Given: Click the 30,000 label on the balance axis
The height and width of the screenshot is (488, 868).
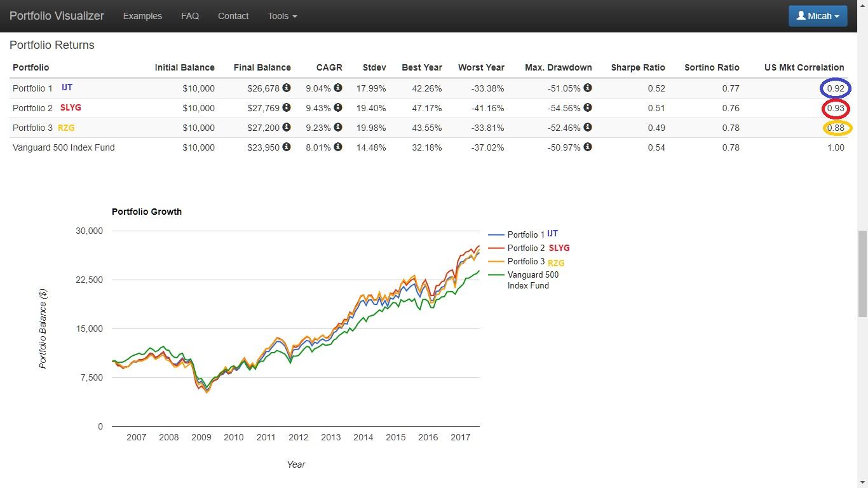Looking at the screenshot, I should click(89, 231).
